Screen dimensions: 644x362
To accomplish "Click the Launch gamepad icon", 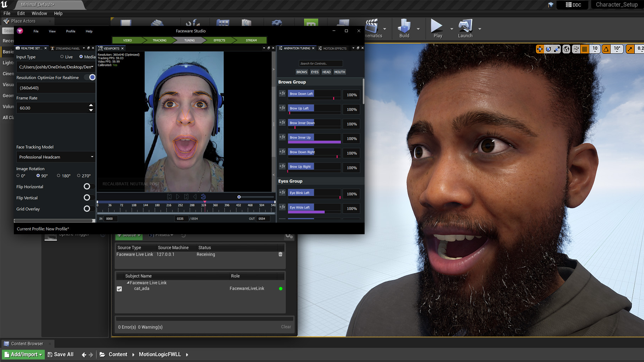I will [x=465, y=26].
